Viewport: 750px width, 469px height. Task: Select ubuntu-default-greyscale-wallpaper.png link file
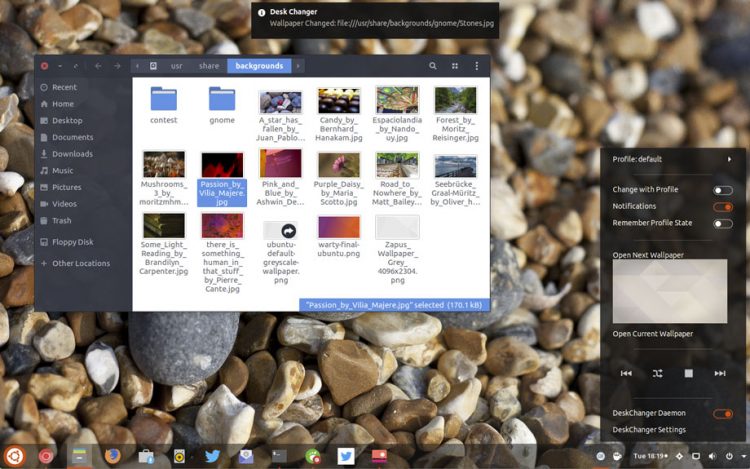(281, 230)
